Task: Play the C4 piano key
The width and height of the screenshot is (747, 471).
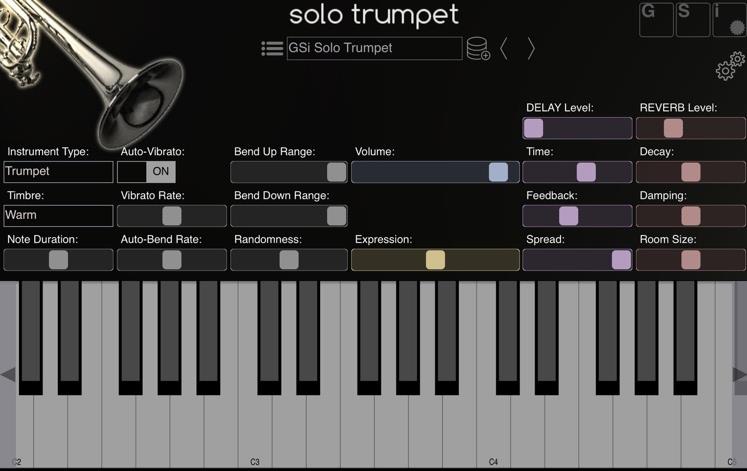Action: tap(493, 431)
